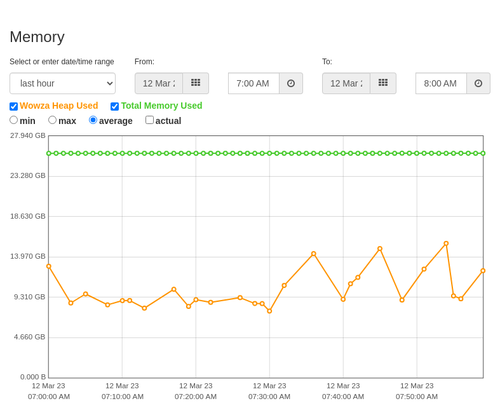
Task: Click the 4.660 GB y-axis label
Action: (29, 337)
